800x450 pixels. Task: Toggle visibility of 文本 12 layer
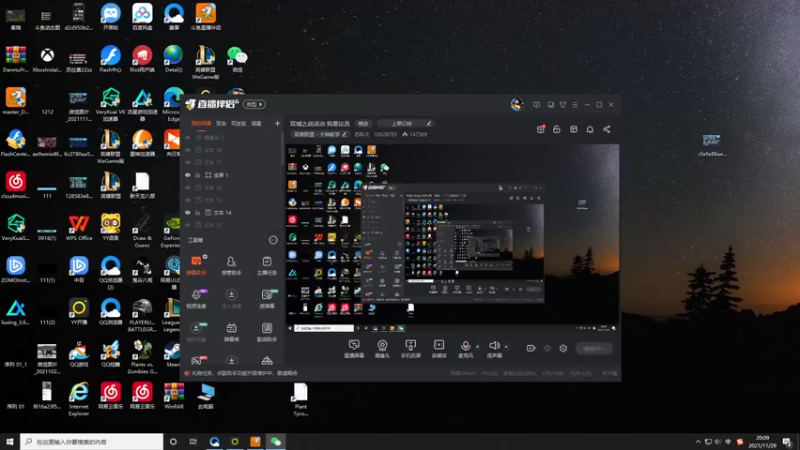[188, 225]
